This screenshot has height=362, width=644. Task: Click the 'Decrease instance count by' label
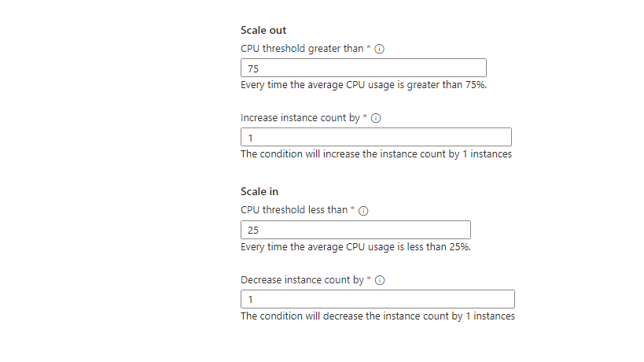click(302, 280)
